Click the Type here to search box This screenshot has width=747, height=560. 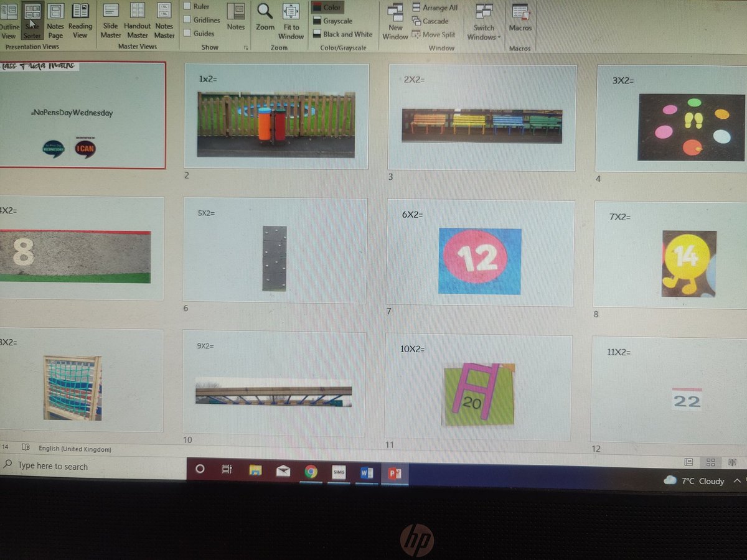coord(93,466)
